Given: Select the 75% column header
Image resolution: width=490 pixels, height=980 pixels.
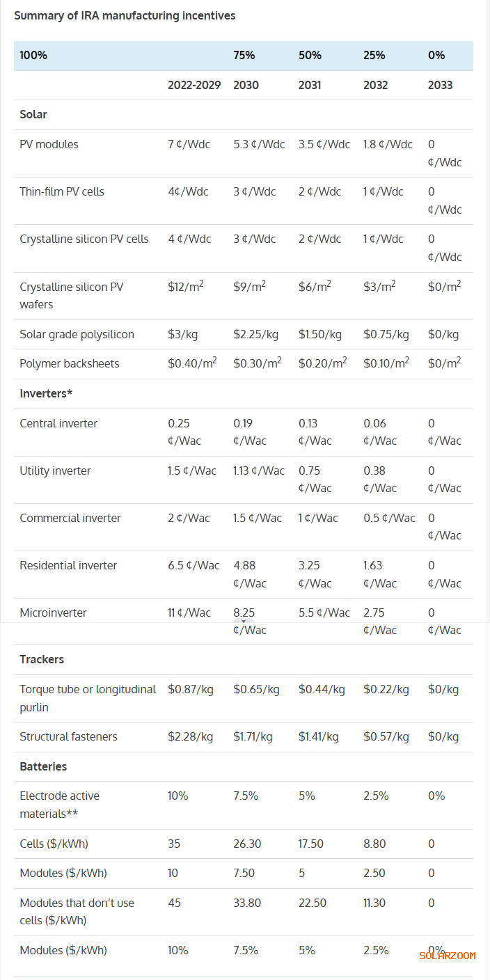Looking at the screenshot, I should click(x=244, y=55).
